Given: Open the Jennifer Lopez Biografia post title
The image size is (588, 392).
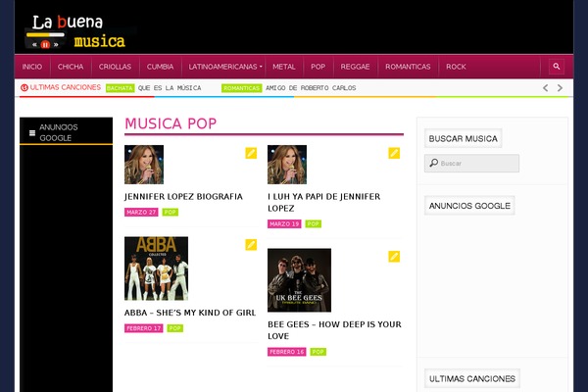Looking at the screenshot, I should (x=183, y=197).
